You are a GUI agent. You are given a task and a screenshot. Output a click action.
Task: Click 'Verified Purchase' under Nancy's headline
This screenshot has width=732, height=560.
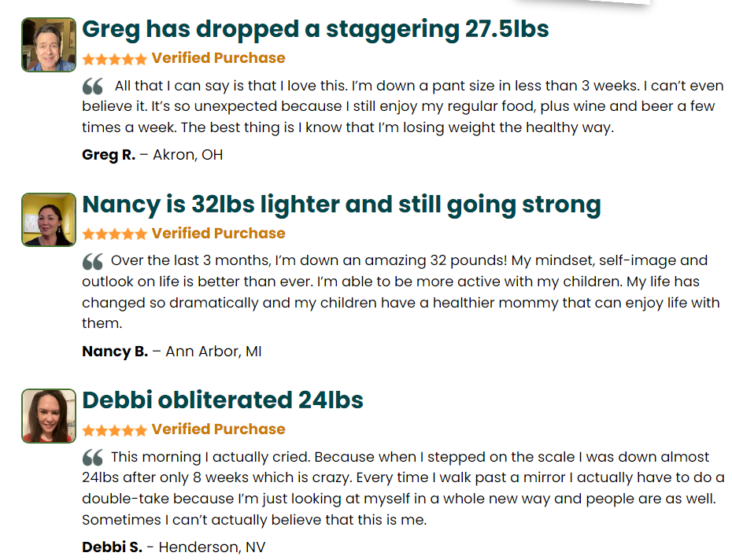pos(218,234)
